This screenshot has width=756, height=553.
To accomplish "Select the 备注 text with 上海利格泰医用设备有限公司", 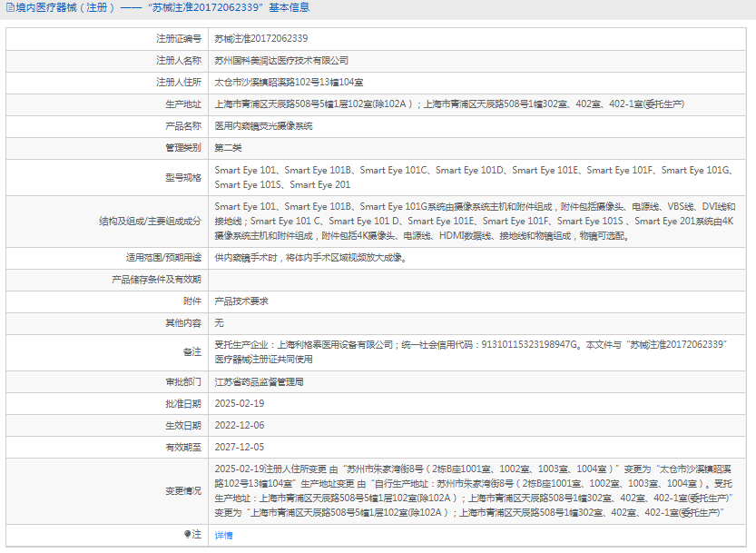I will [471, 352].
